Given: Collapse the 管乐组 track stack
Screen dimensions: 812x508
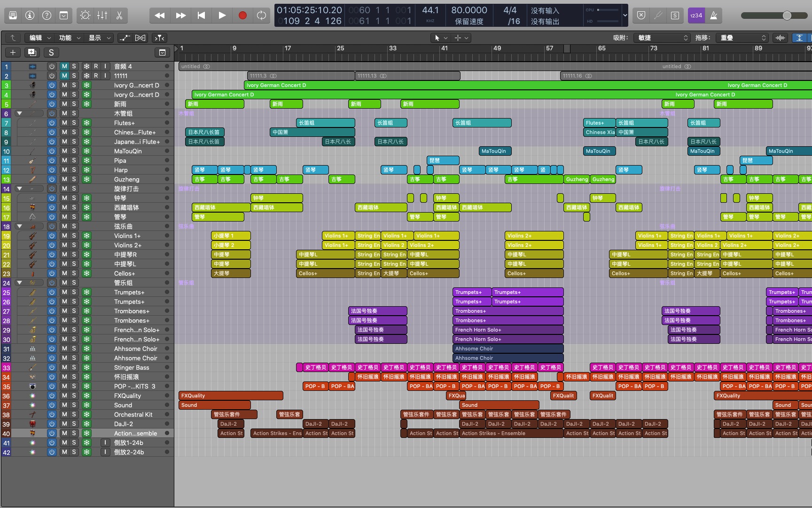Looking at the screenshot, I should [x=19, y=283].
